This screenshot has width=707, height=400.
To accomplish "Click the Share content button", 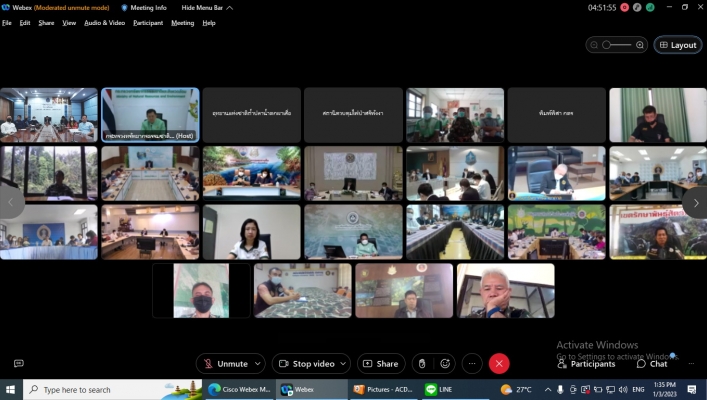I will pyautogui.click(x=381, y=364).
